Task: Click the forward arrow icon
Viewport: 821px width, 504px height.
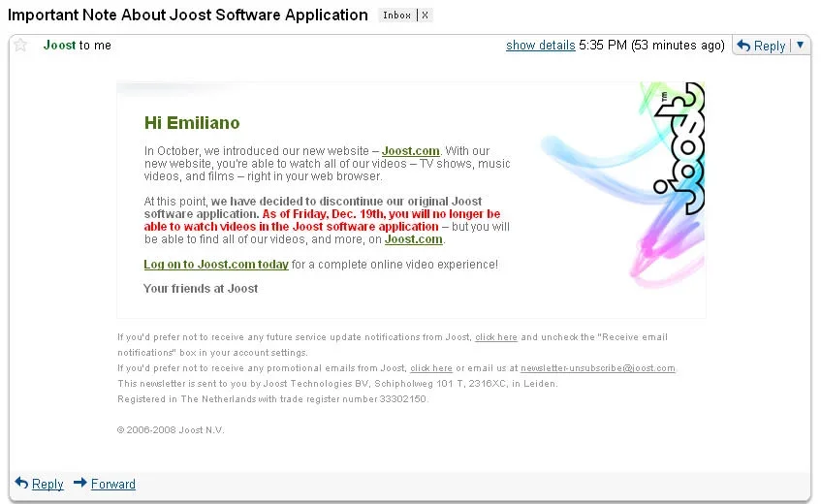Action: (x=80, y=483)
